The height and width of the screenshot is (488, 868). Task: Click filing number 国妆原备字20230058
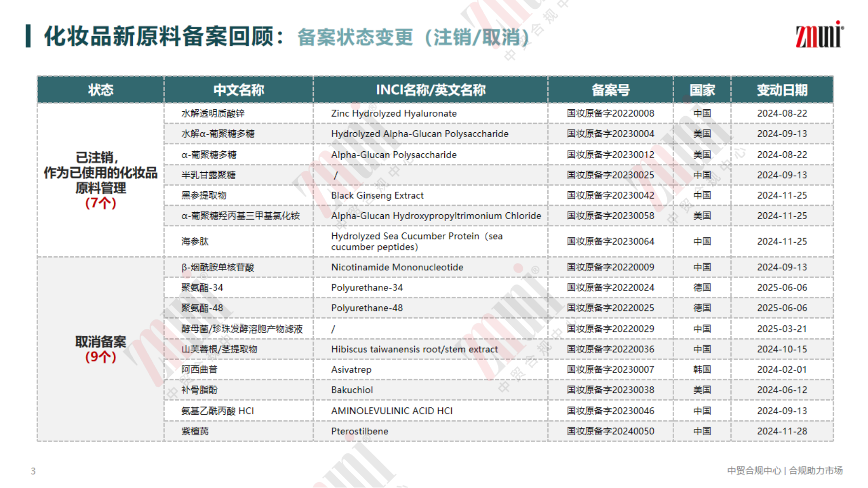pyautogui.click(x=610, y=216)
